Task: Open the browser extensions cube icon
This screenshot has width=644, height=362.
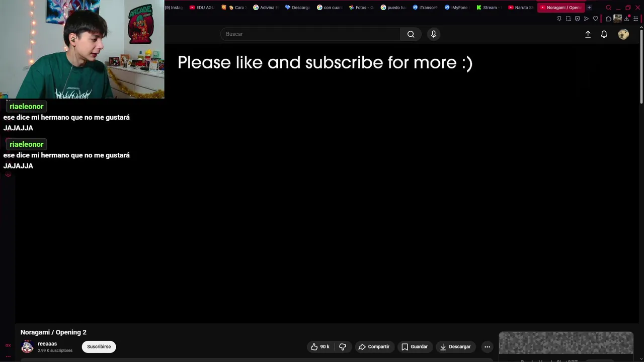Action: pyautogui.click(x=608, y=19)
